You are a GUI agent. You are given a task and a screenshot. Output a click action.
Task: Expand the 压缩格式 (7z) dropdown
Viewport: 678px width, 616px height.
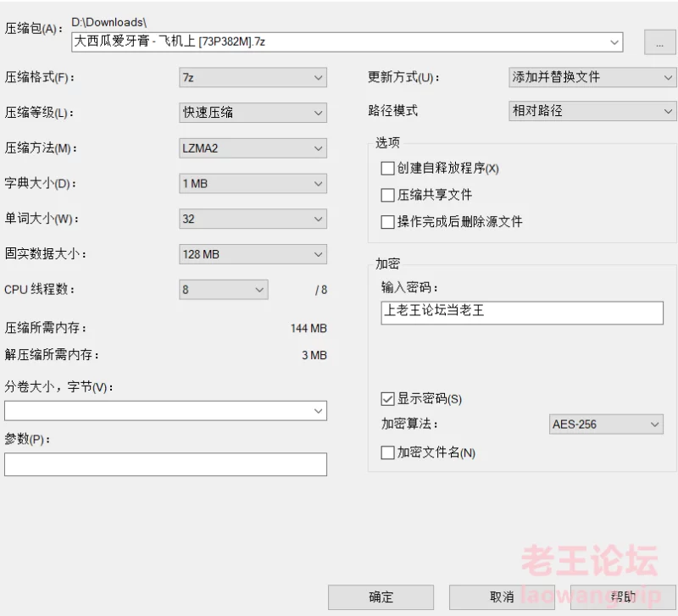click(x=253, y=78)
